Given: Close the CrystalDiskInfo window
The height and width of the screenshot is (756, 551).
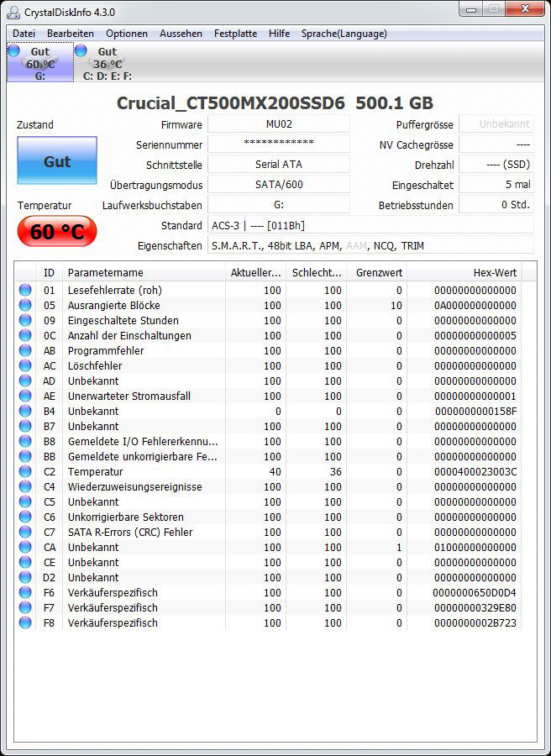Looking at the screenshot, I should click(526, 9).
